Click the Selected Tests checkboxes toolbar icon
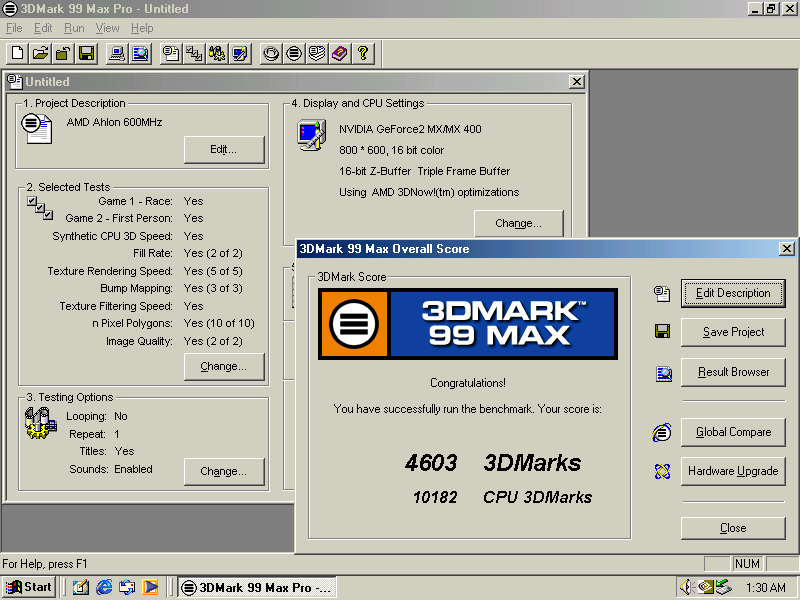Viewport: 800px width, 600px height. [x=194, y=53]
